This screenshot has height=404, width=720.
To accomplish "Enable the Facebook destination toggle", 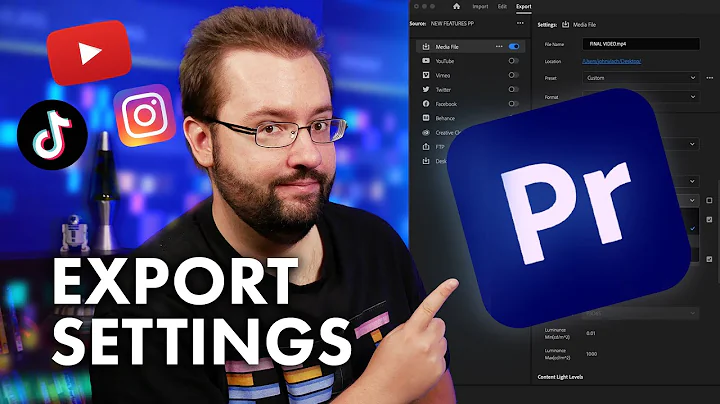I will 513,104.
